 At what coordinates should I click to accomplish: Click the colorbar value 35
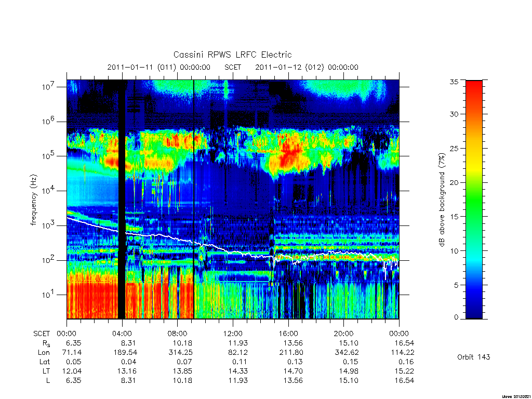tap(454, 82)
